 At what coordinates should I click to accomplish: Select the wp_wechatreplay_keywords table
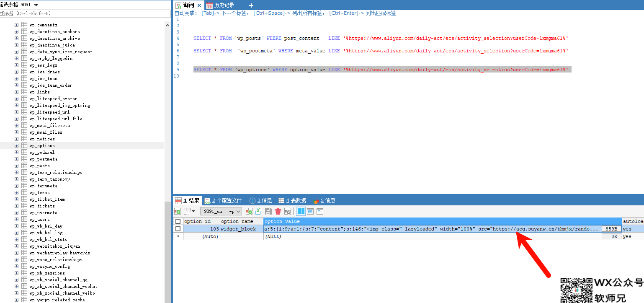point(59,253)
